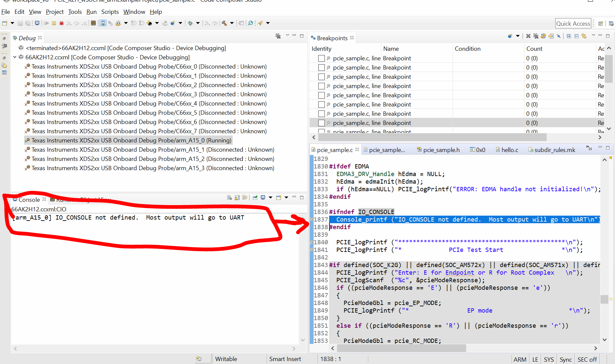
Task: Remove all breakpoints in the Breakpoints view
Action: pos(535,36)
